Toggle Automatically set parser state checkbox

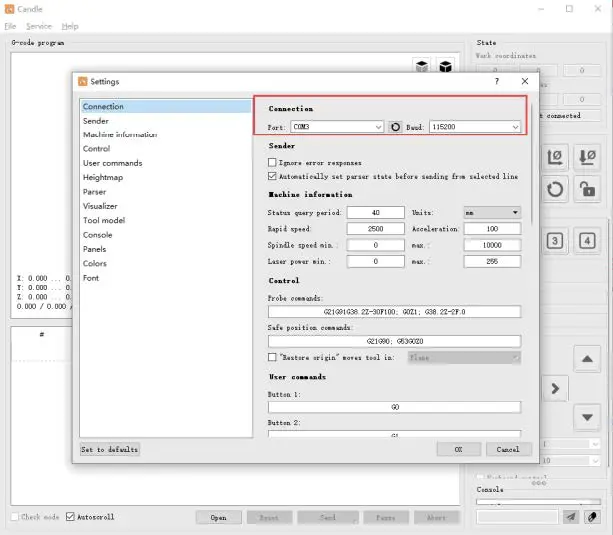(273, 176)
